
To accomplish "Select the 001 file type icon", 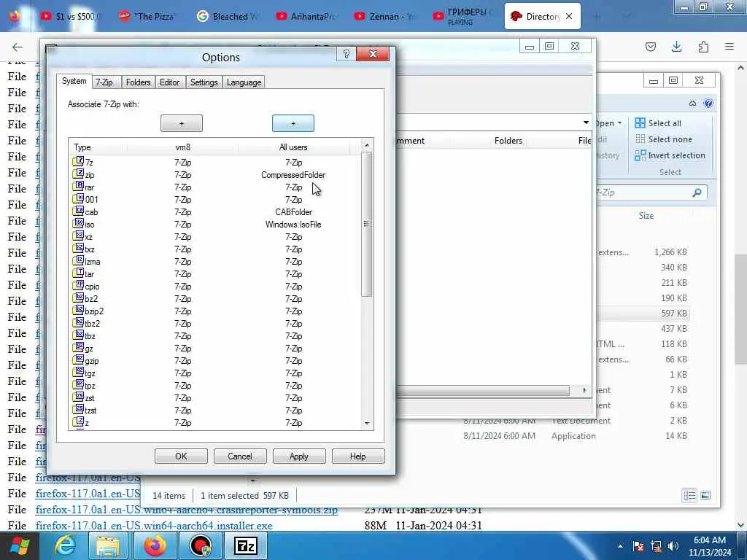I will 78,199.
